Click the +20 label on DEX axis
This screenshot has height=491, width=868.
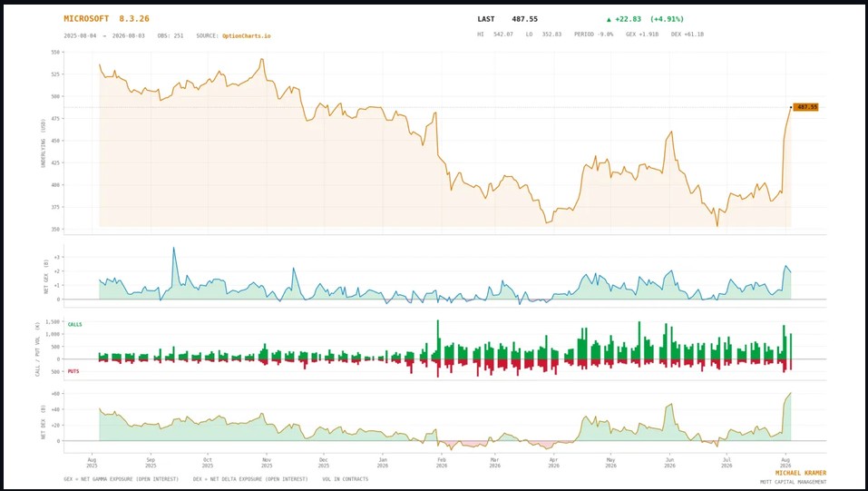[x=56, y=426]
